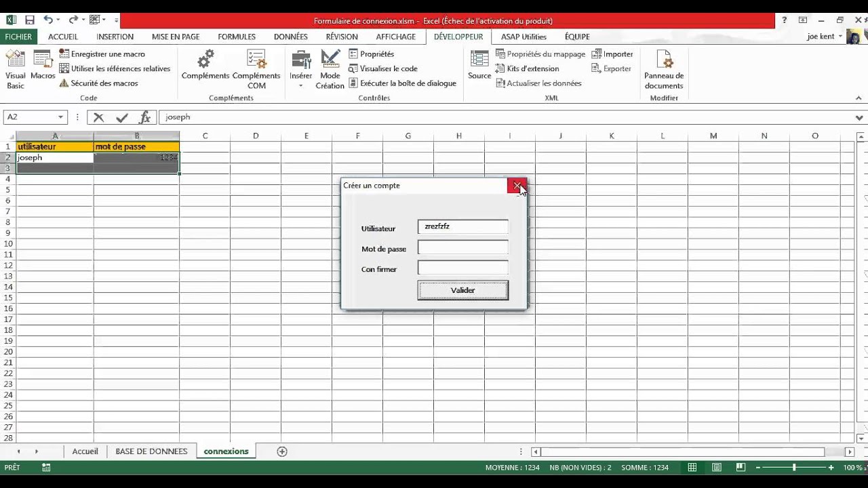Image resolution: width=868 pixels, height=488 pixels.
Task: Click the zoom slider
Action: coord(794,468)
